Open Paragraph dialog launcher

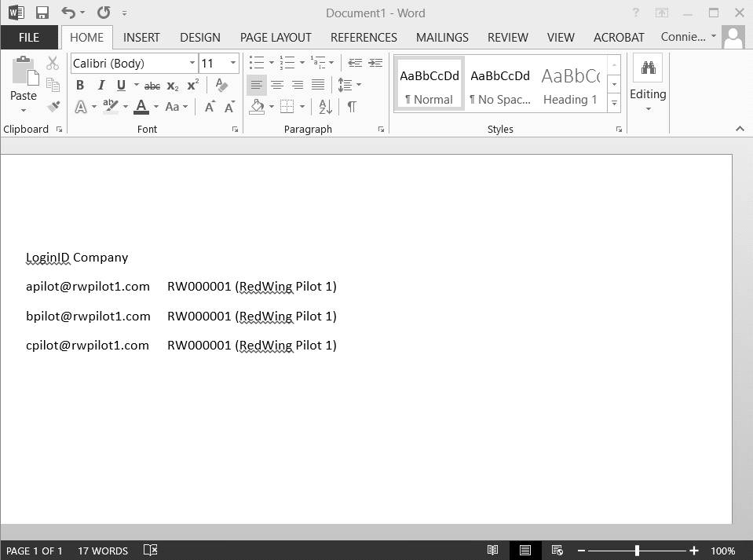[381, 129]
